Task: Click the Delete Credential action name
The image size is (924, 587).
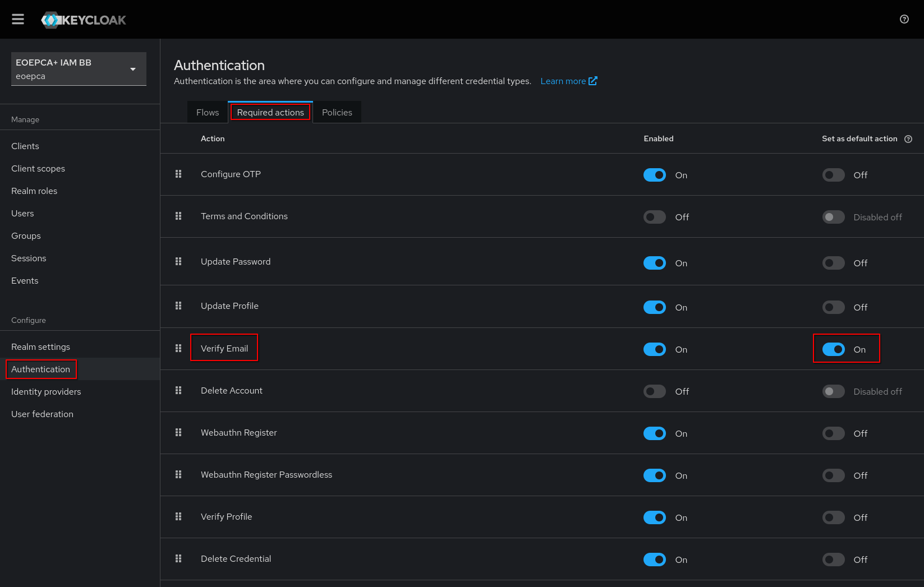Action: click(x=236, y=558)
